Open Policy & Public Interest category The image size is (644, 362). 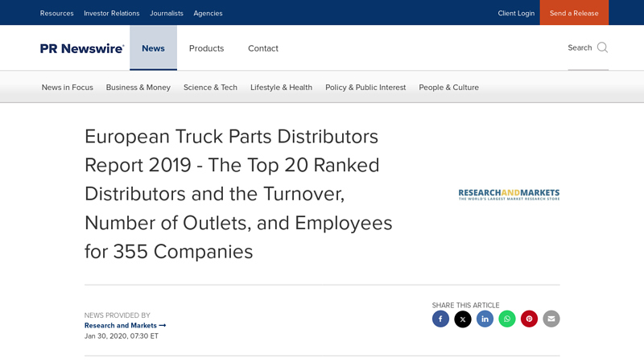click(365, 88)
